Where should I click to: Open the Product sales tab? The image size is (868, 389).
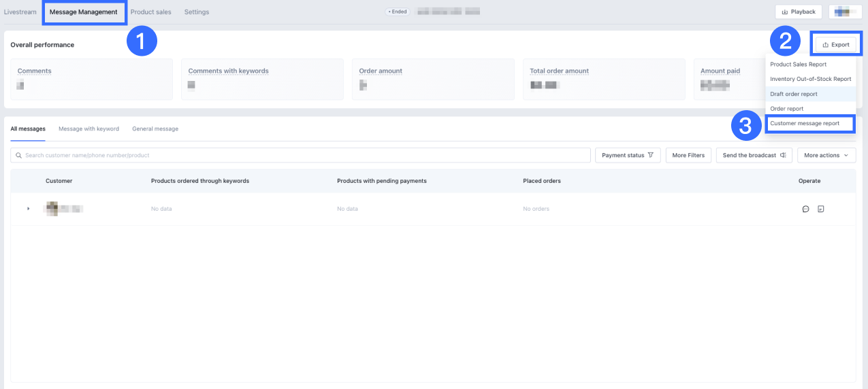click(150, 12)
